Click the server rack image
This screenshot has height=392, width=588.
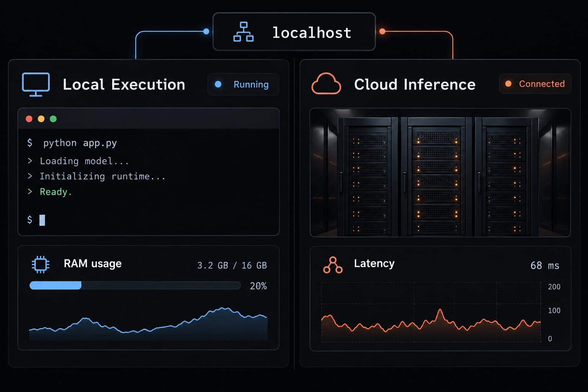point(440,173)
